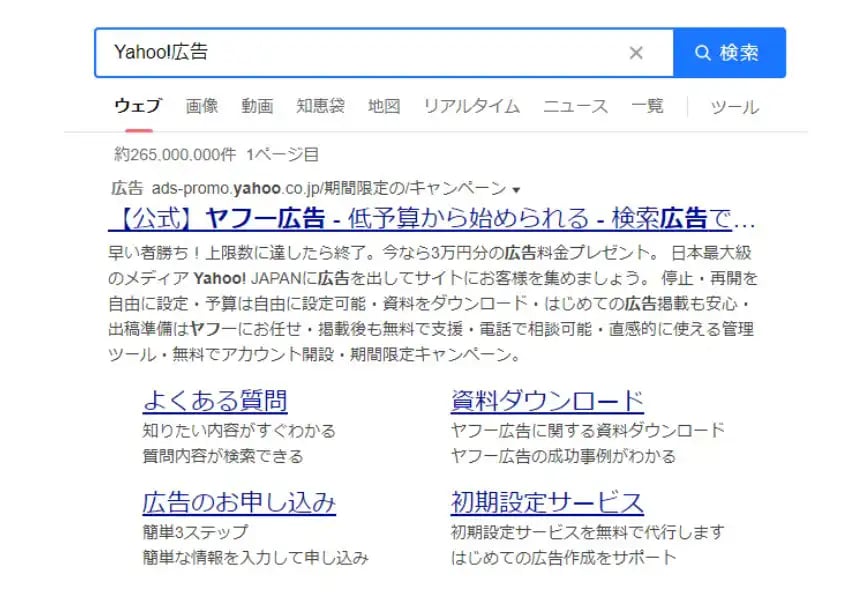Open the ニュース tab

click(x=575, y=106)
